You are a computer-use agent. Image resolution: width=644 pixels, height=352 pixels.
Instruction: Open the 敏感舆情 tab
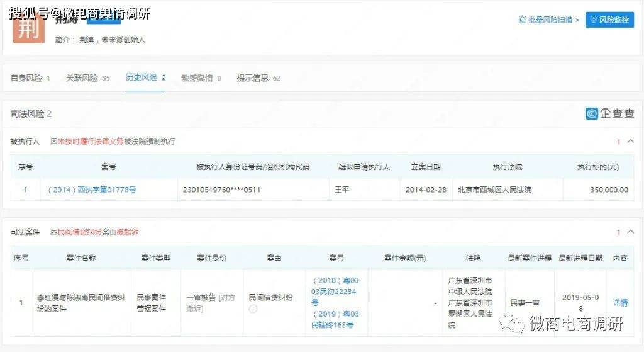click(x=197, y=78)
